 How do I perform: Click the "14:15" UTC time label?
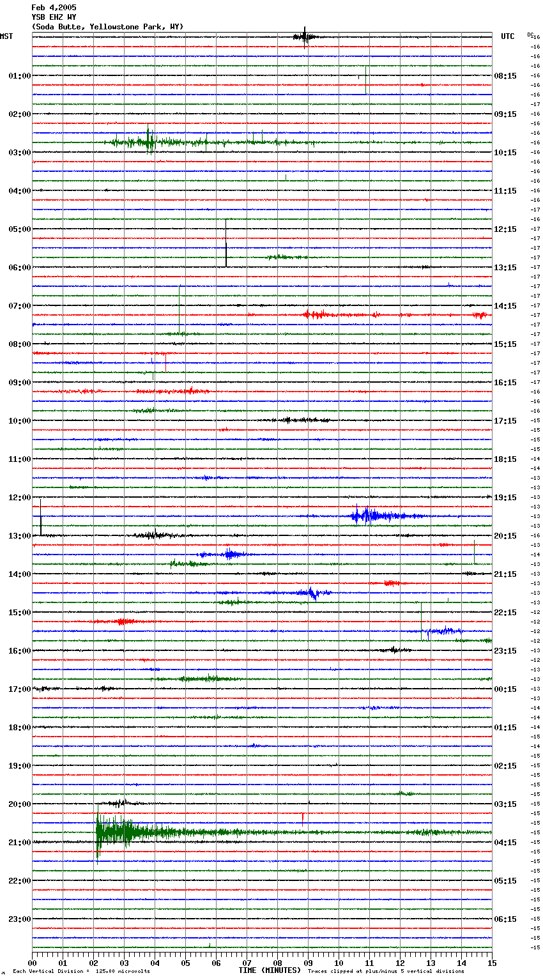pos(505,306)
